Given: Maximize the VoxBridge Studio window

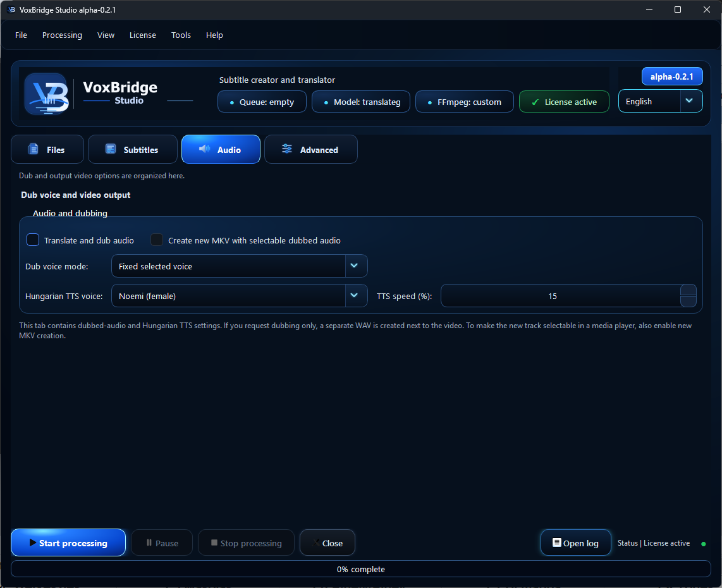Looking at the screenshot, I should tap(678, 9).
